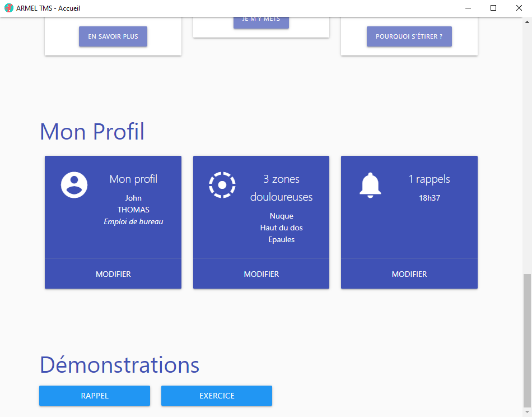This screenshot has height=417, width=532.
Task: Click the dashed target painful zones icon
Action: 222,185
